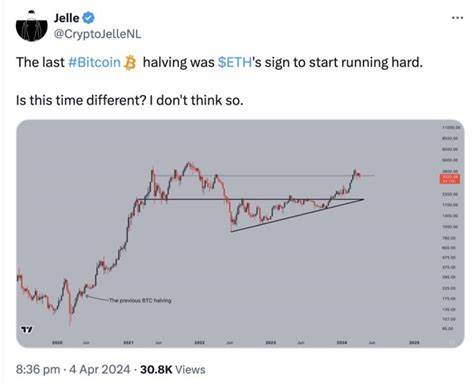Click the display name Jelle
The width and height of the screenshot is (474, 383).
tap(67, 18)
